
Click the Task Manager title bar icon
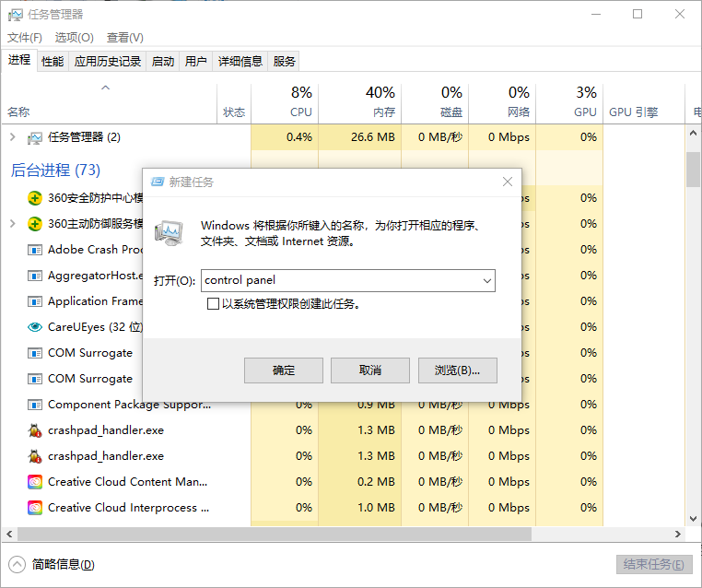point(15,15)
